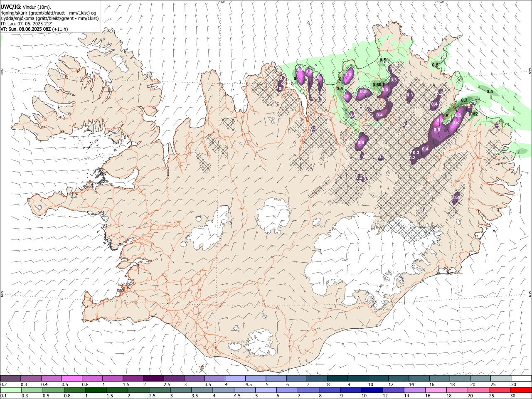Click the 'VT: Sun. 08.06.2025 08Z' text
The height and width of the screenshot is (399, 532).
point(26,29)
